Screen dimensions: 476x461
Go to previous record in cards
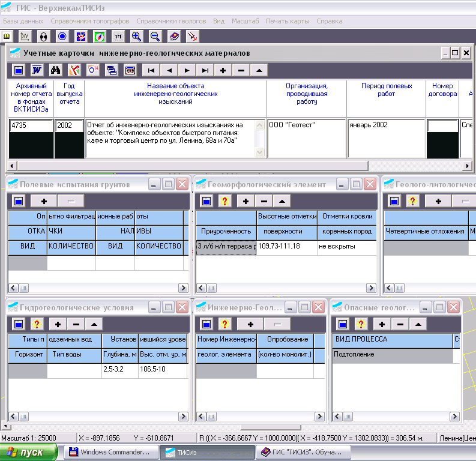pos(169,70)
